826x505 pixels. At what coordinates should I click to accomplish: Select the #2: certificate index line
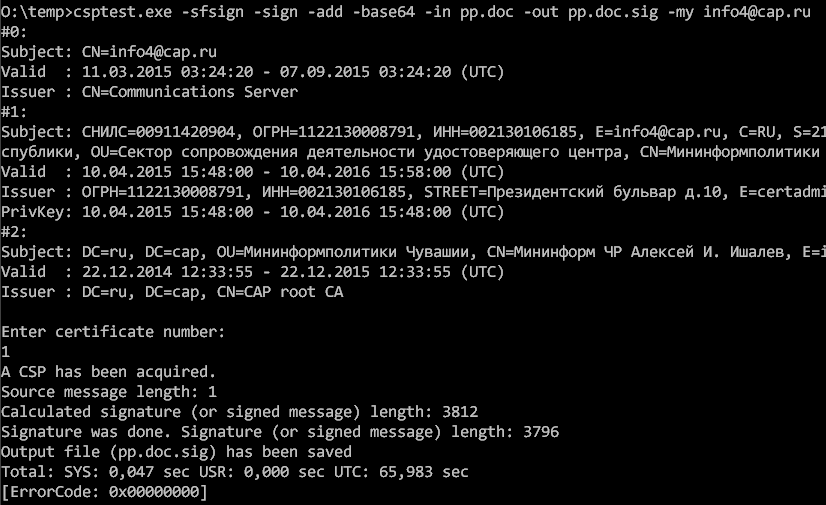(14, 232)
